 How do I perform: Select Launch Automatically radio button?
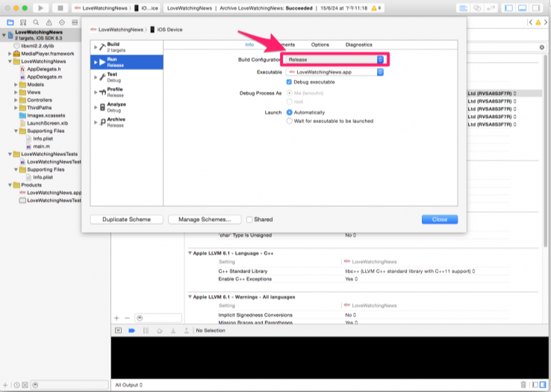289,113
